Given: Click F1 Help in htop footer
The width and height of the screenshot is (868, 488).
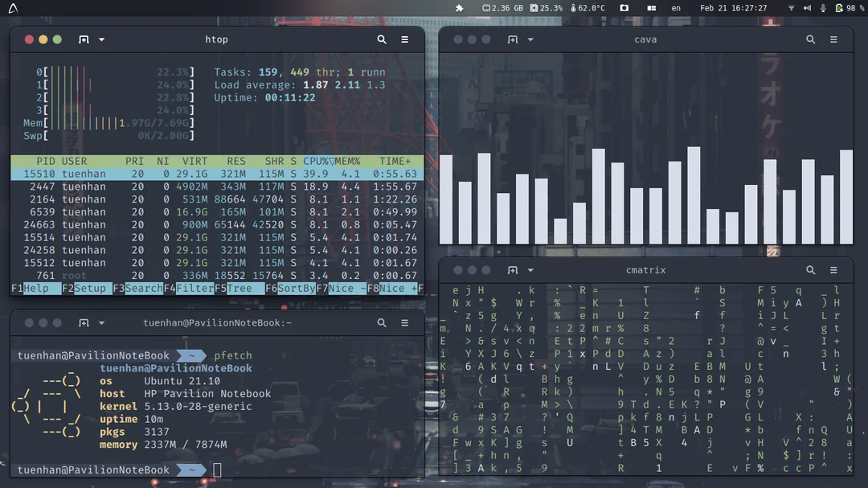Looking at the screenshot, I should coord(36,288).
